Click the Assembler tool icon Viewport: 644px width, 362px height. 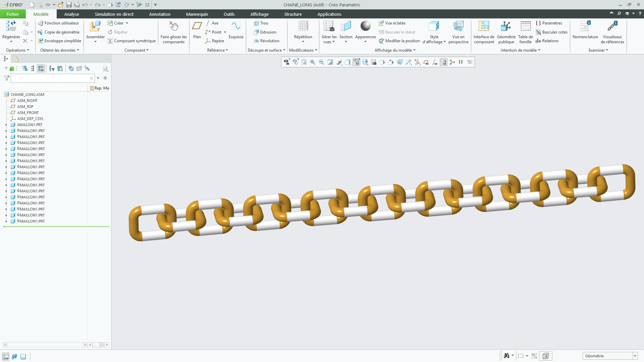coord(95,26)
